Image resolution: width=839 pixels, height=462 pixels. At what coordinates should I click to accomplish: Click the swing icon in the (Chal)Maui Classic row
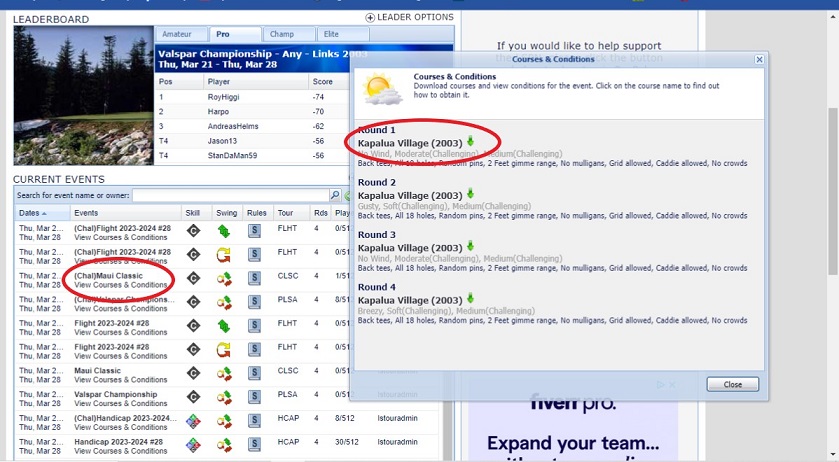coord(224,279)
